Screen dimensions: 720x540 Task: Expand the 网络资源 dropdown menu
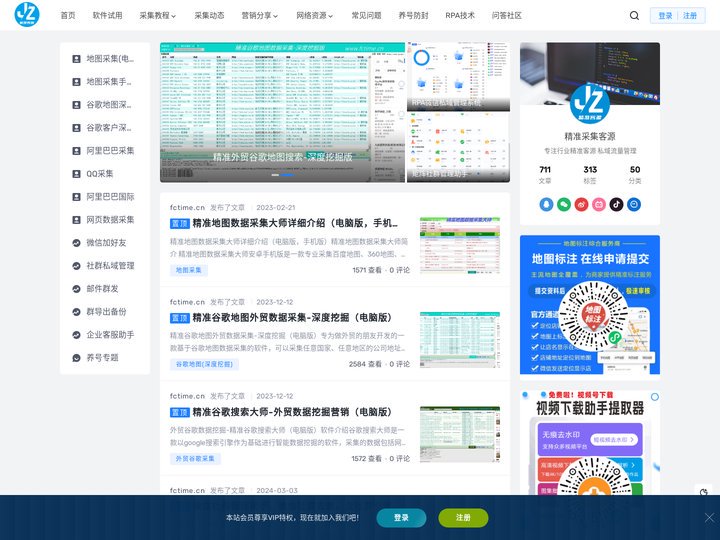pyautogui.click(x=315, y=15)
